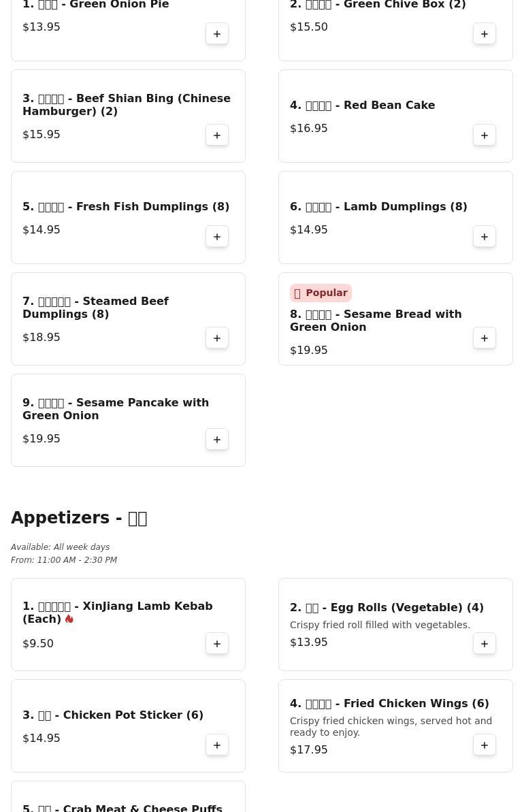Add Sesame Pancake with Green Onion
The width and height of the screenshot is (524, 812).
pos(217,440)
